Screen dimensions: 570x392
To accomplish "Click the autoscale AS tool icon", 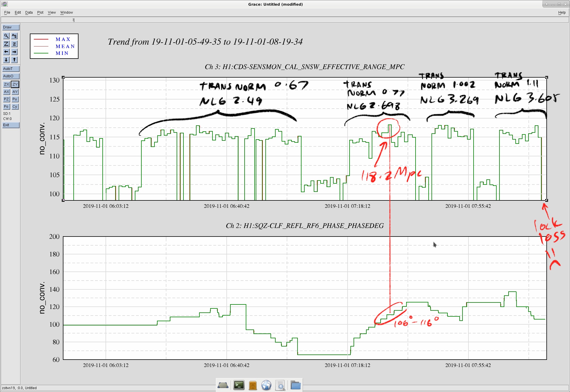I will tap(14, 36).
